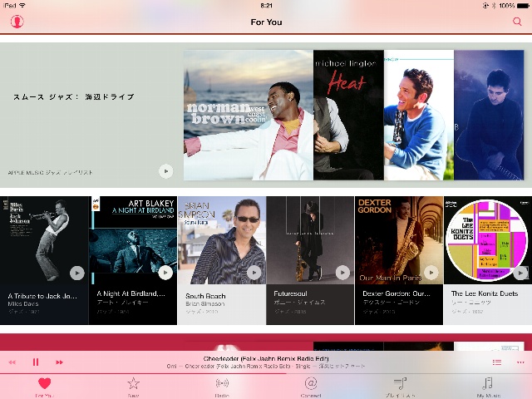
Task: Open Miles Davis Jack Johnson album artwork
Action: point(44,240)
